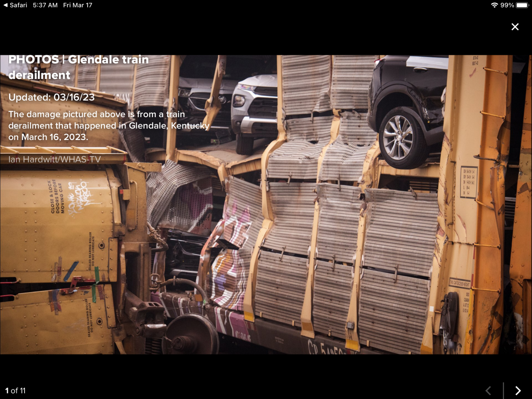Tap the Wi-Fi status icon

point(494,5)
